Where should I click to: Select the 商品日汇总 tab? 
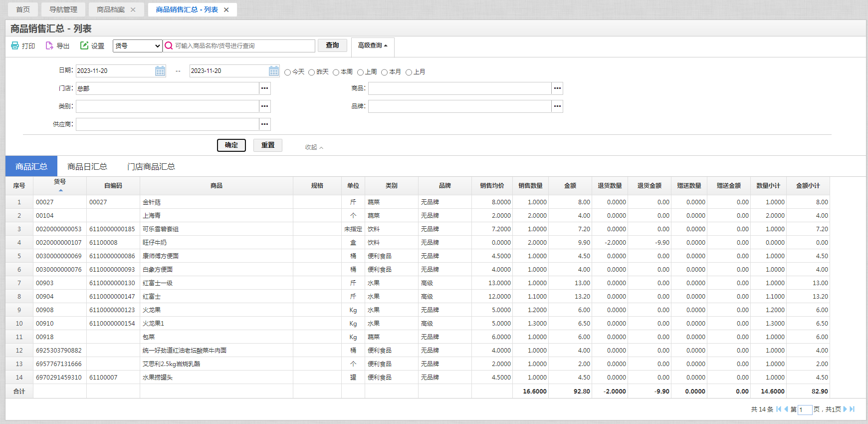87,166
